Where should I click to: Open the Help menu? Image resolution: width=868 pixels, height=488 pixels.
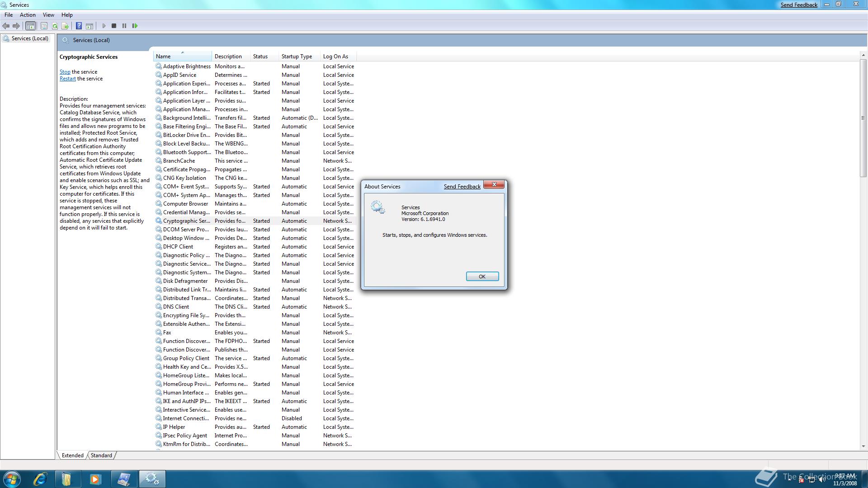67,15
